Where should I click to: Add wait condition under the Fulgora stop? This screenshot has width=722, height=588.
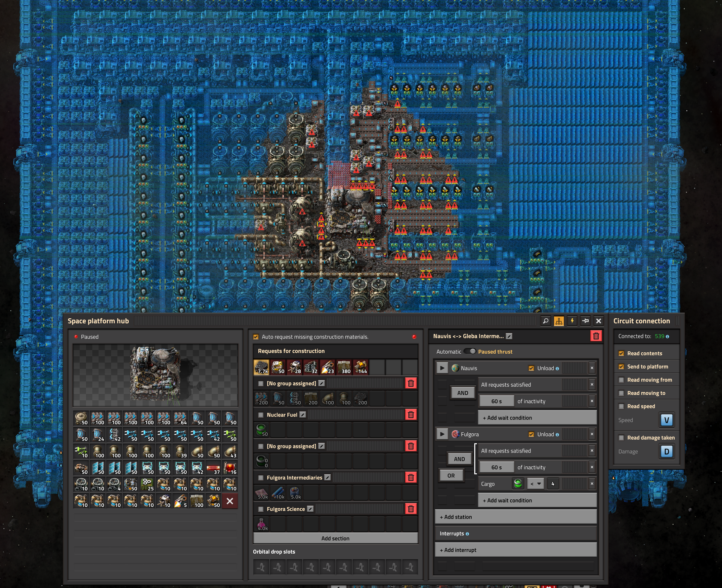(x=537, y=500)
